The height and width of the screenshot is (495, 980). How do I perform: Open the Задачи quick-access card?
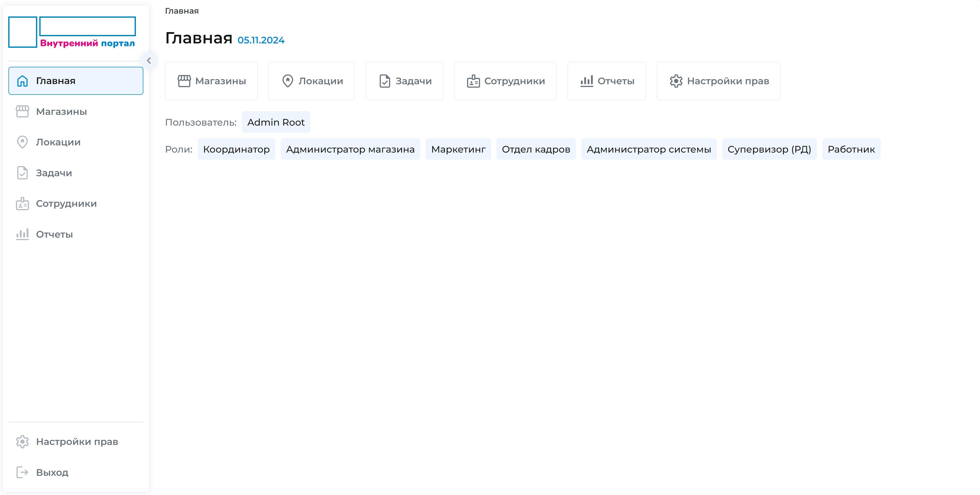[404, 81]
